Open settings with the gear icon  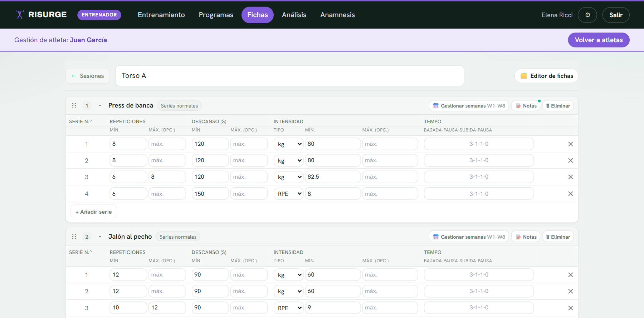[x=587, y=15]
